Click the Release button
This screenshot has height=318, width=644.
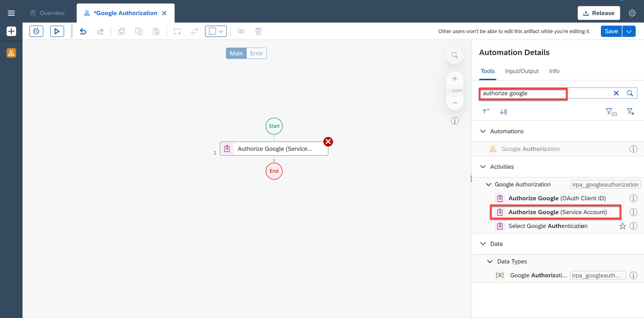pos(599,13)
